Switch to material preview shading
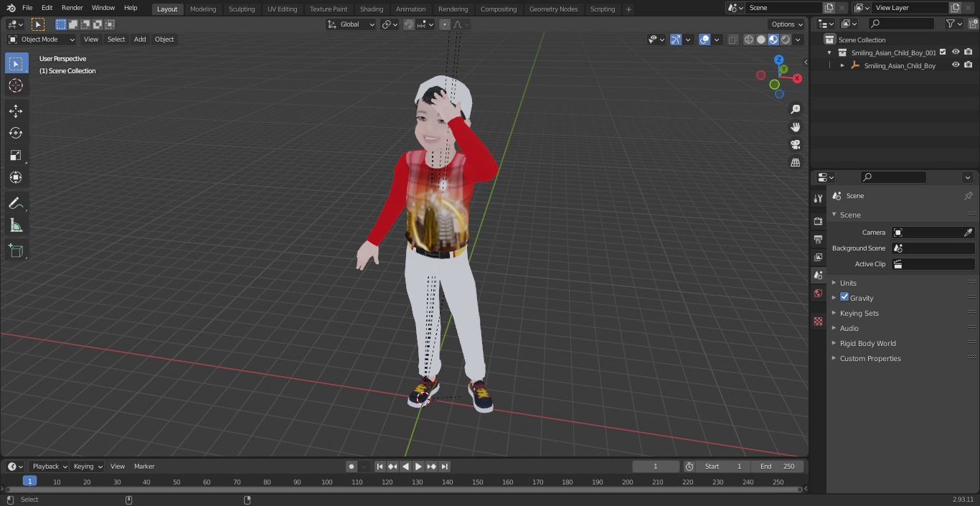This screenshot has height=506, width=980. pos(773,39)
